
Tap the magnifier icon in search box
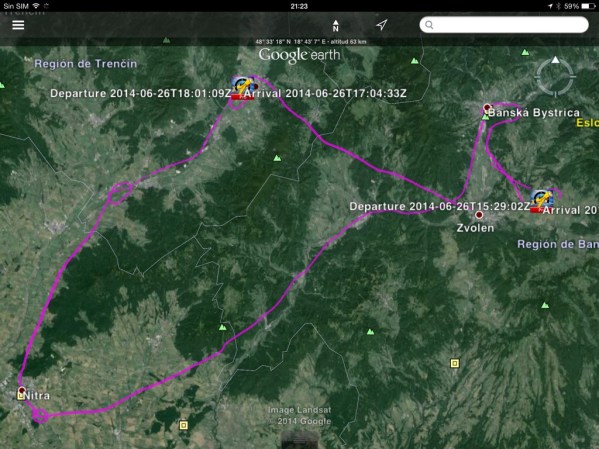[429, 25]
